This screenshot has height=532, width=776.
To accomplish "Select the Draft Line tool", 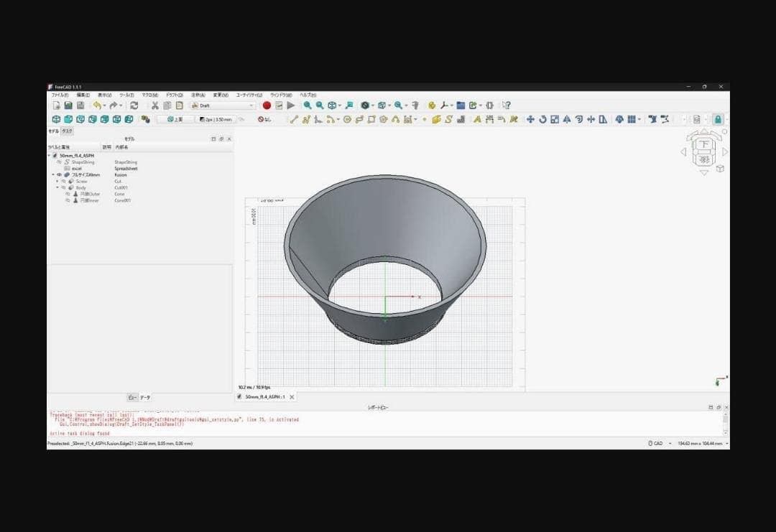I will pyautogui.click(x=294, y=119).
